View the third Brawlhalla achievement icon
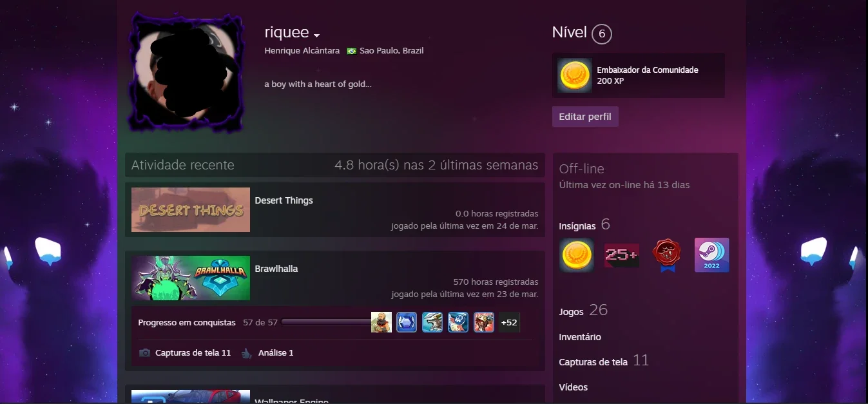 pyautogui.click(x=432, y=322)
